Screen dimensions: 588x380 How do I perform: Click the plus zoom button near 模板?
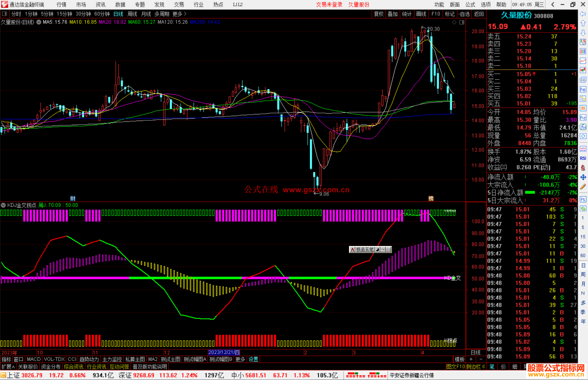(471, 359)
